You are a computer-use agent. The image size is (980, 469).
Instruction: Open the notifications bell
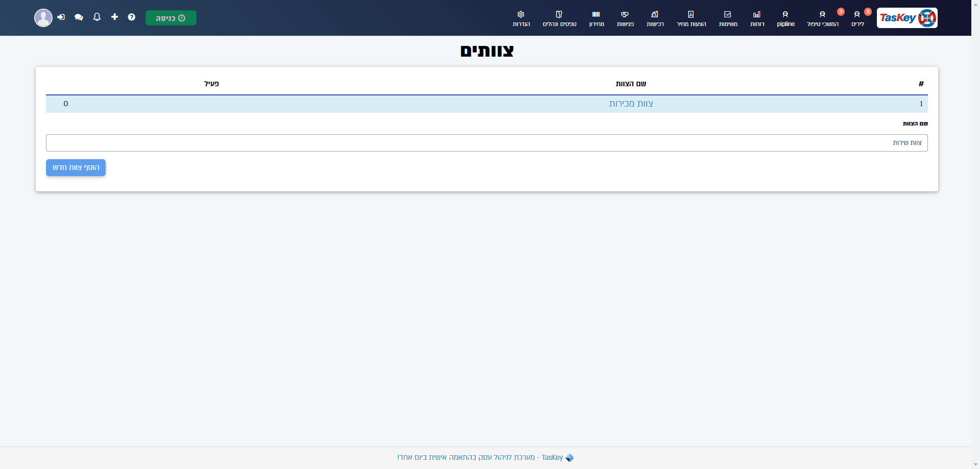97,17
